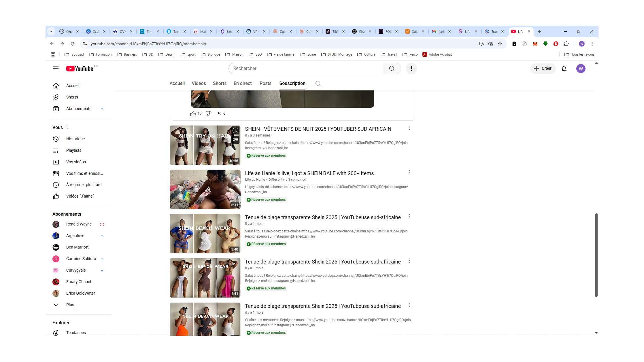Click the channel search magnifier icon
Screen dimensions: 644x362
click(x=318, y=84)
